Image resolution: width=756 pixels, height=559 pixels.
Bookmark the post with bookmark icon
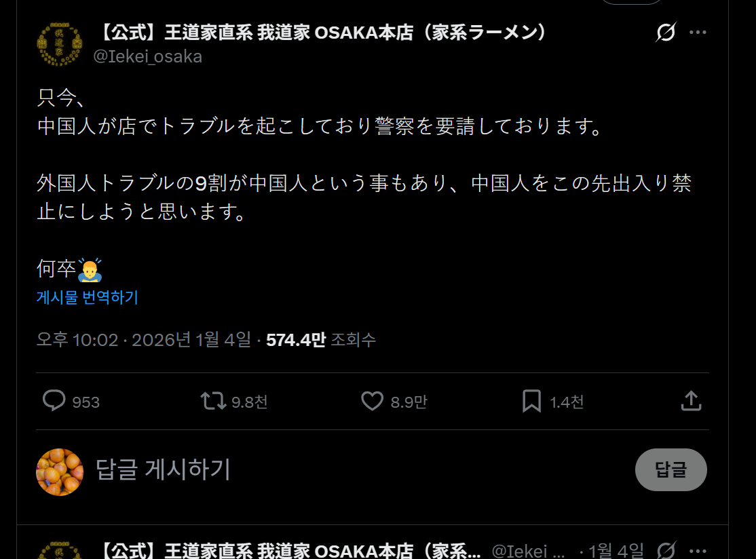click(x=531, y=401)
